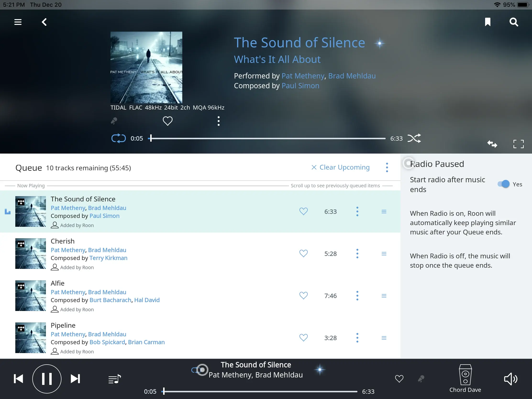Favorite track using bottom bar heart
532x399 pixels.
click(x=399, y=379)
